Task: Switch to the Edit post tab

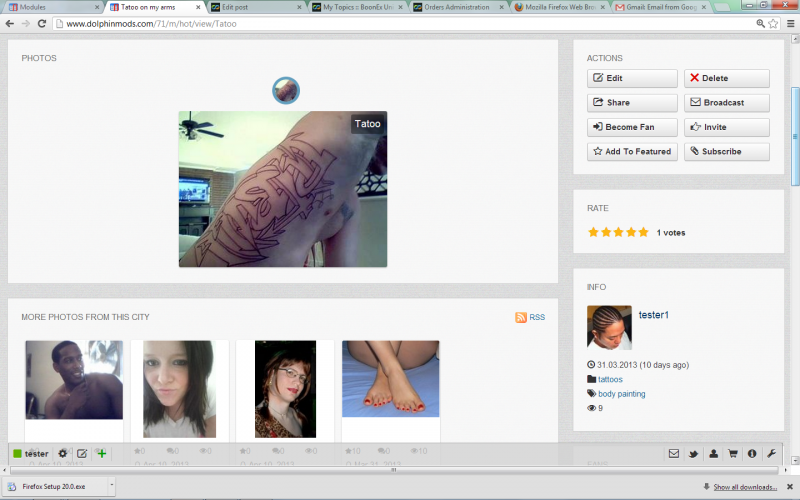Action: (x=255, y=7)
